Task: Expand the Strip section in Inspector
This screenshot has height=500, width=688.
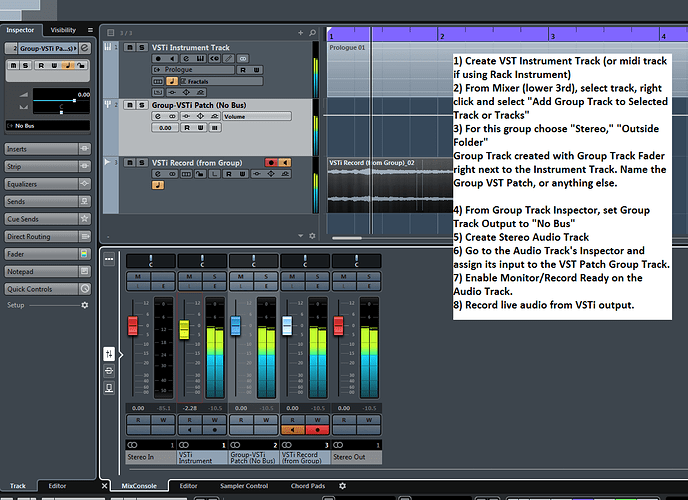Action: coord(42,166)
